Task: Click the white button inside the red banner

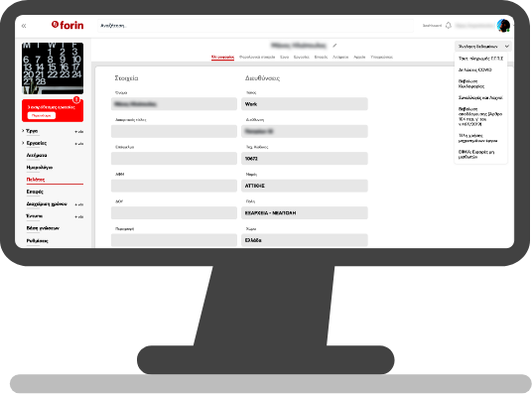Action: point(42,115)
